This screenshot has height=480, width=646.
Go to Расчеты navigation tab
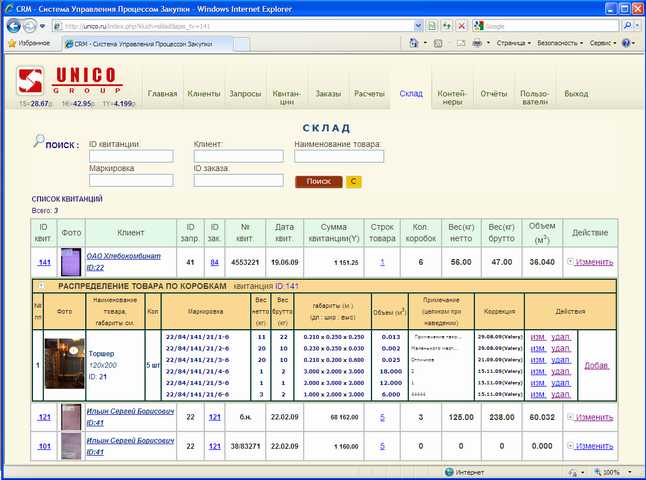coord(369,94)
